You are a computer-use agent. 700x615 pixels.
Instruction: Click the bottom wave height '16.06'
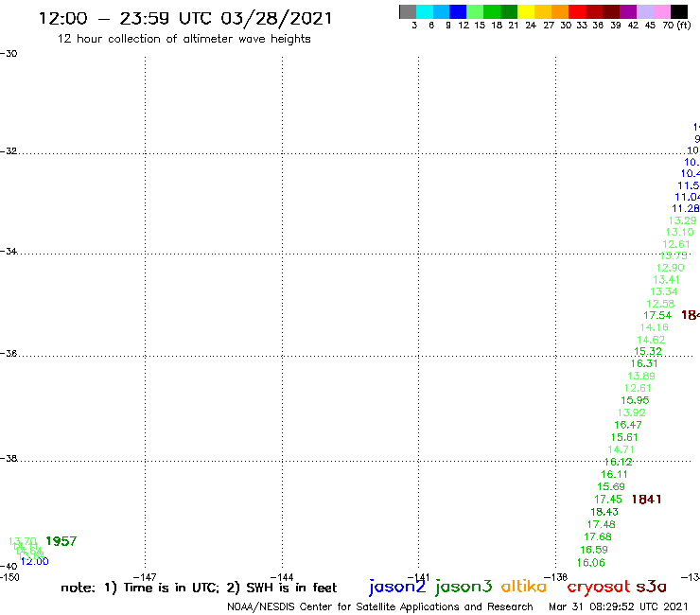coord(590,563)
